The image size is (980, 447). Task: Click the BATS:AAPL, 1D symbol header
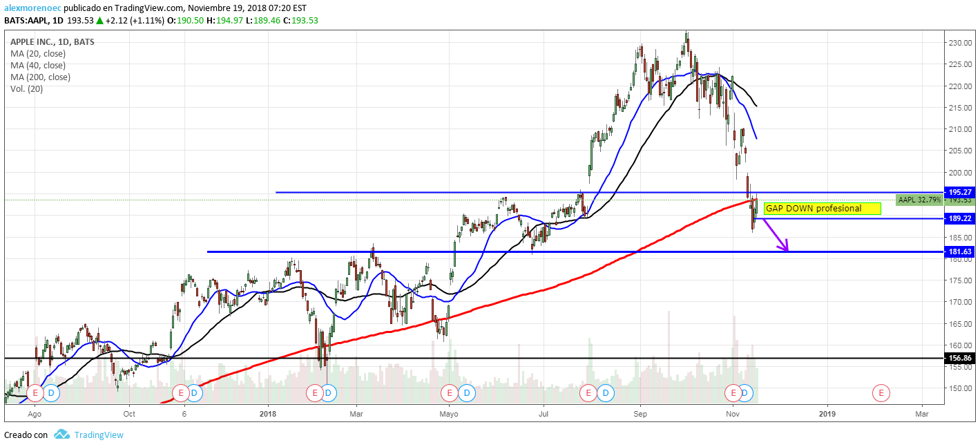(x=32, y=21)
